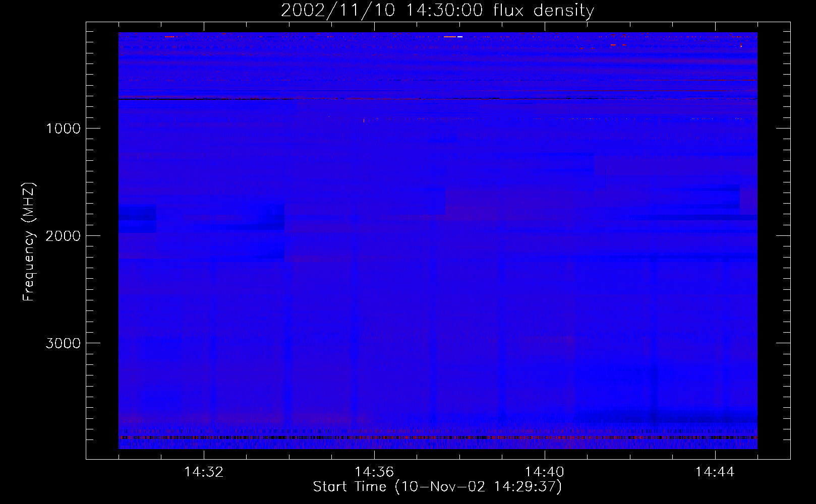Viewport: 816px width, 504px height.
Task: Select the 'Frequency (MHZ)' y-axis label
Action: (29, 242)
